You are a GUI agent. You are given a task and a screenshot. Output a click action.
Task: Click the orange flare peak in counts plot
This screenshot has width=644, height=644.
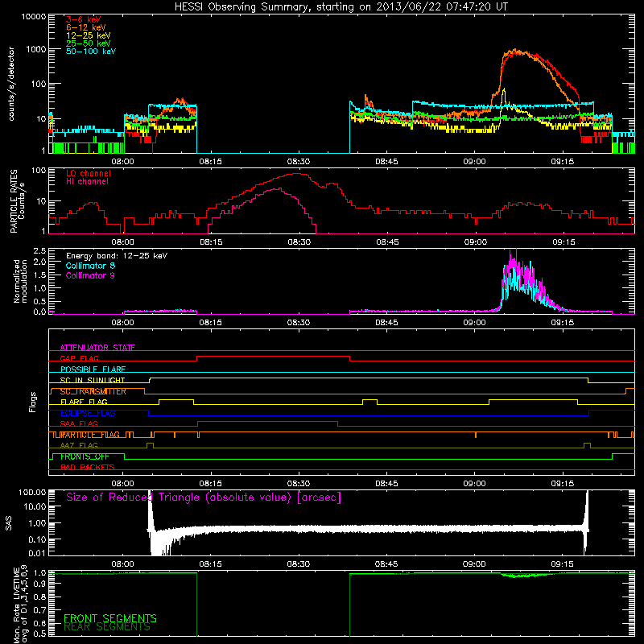point(515,51)
